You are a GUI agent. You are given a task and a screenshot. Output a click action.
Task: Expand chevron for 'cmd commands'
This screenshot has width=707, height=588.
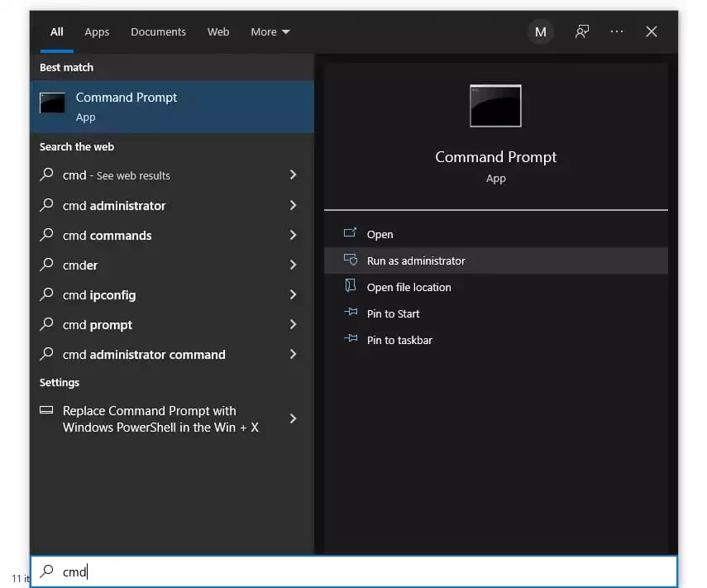pos(293,236)
